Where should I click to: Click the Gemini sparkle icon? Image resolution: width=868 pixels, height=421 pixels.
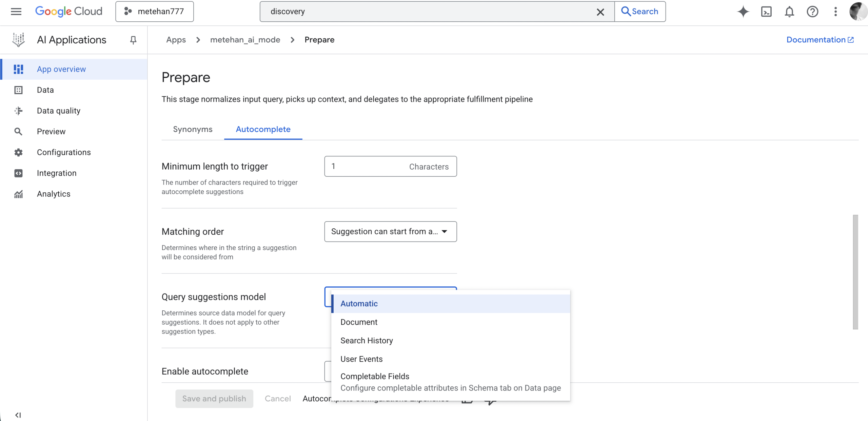(743, 12)
